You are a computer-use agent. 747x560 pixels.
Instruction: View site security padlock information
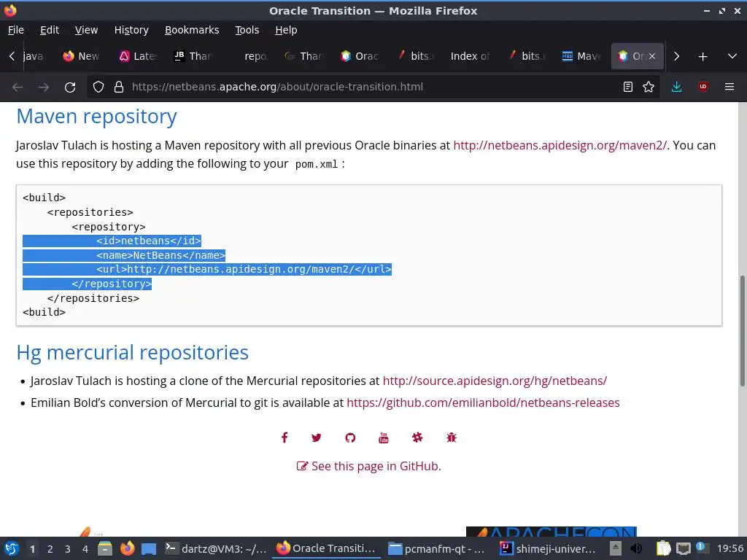coord(119,87)
